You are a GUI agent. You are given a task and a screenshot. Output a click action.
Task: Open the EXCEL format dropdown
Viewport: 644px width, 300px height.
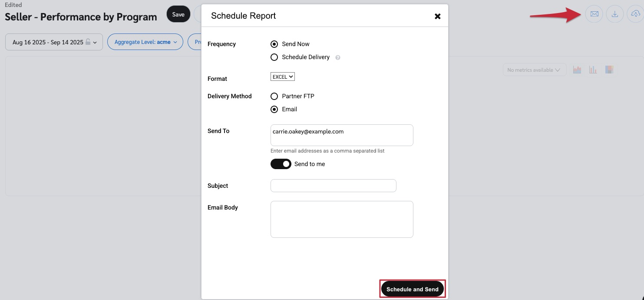(x=283, y=77)
